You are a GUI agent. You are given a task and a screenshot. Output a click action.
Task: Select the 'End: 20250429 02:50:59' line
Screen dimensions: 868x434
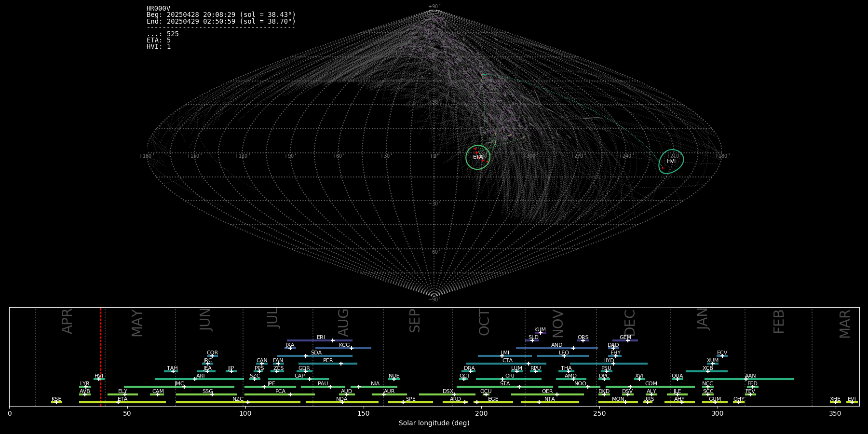221,21
